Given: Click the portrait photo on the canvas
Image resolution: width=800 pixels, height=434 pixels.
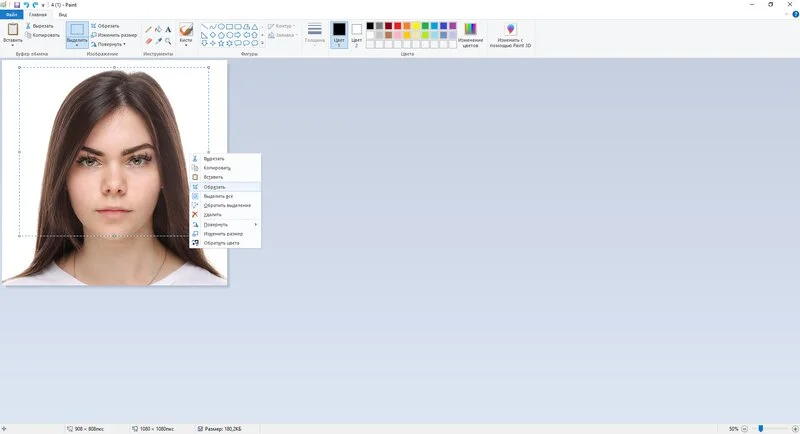Looking at the screenshot, I should (x=114, y=172).
